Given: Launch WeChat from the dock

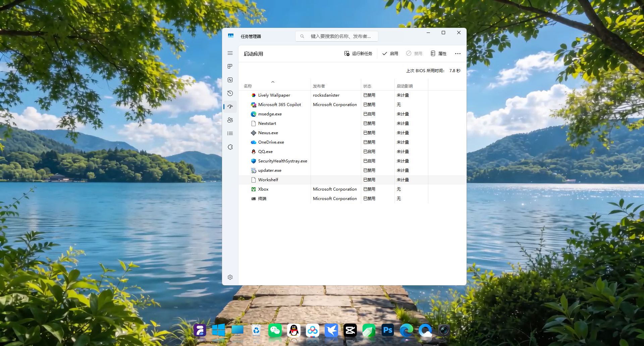Looking at the screenshot, I should (x=275, y=331).
